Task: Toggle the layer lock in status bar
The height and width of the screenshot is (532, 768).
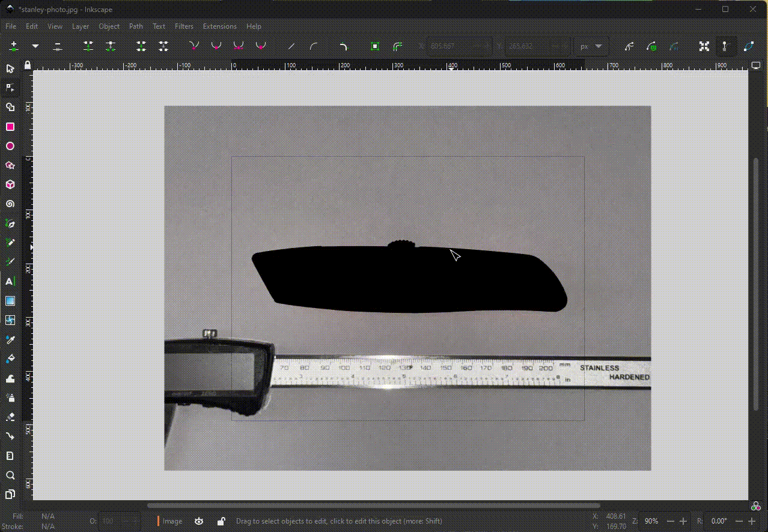Action: [x=221, y=521]
